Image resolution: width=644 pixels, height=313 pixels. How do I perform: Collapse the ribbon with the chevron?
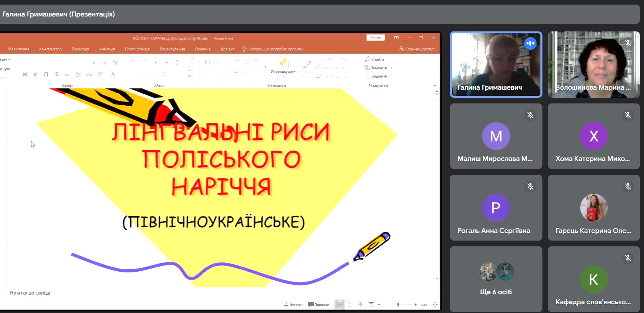click(435, 85)
